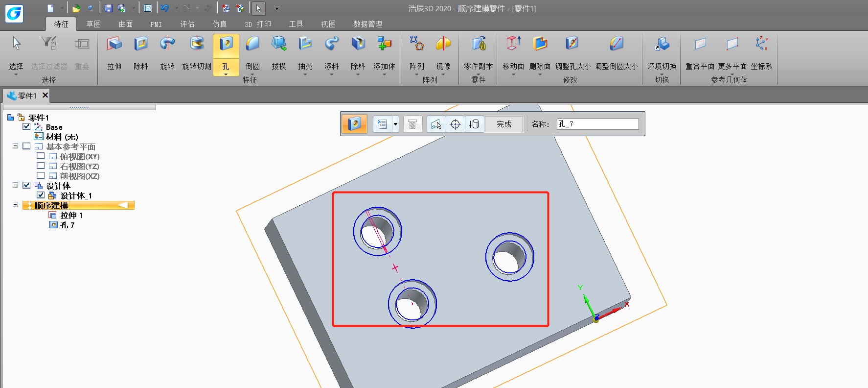Open the dropdown arrow beside hole options icon
The image size is (868, 388).
click(x=395, y=124)
